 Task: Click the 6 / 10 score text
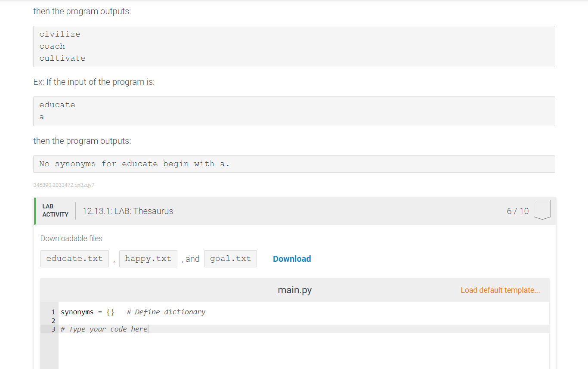coord(518,211)
